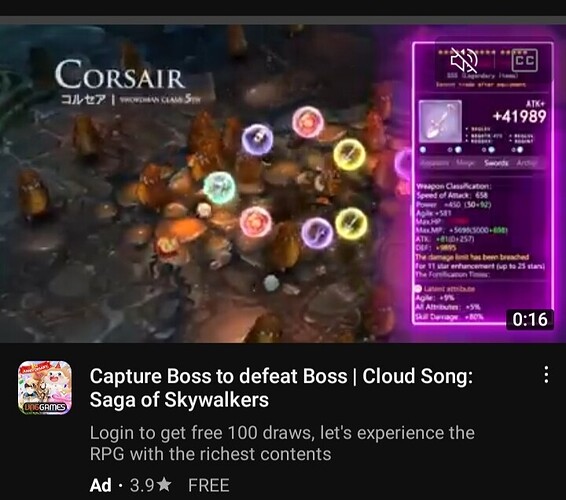Click the 'Skill Damage +80%' stat line
566x500 pixels.
(x=449, y=317)
